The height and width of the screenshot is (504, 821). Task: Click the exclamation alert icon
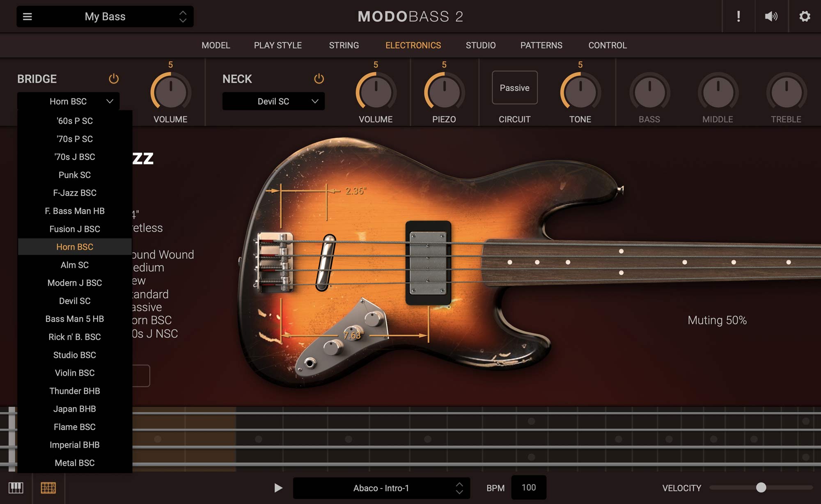pos(738,16)
